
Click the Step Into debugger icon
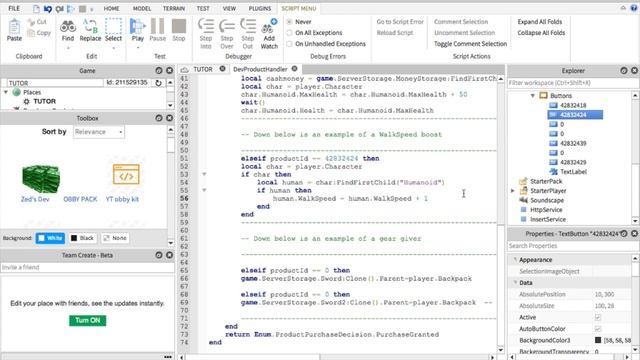coord(206,26)
